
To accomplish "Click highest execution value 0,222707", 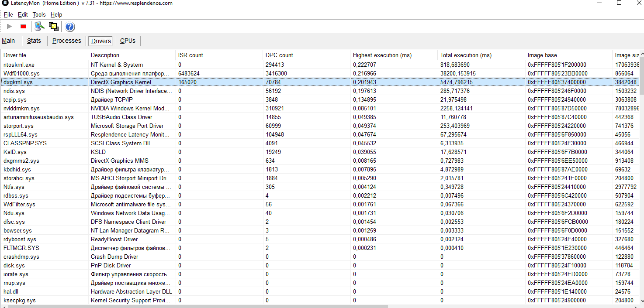I will (x=364, y=65).
